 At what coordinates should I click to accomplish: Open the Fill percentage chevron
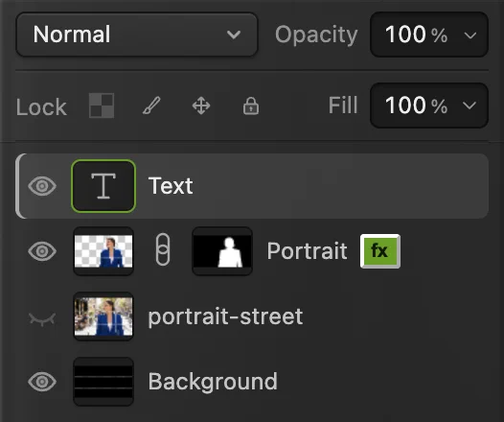470,105
